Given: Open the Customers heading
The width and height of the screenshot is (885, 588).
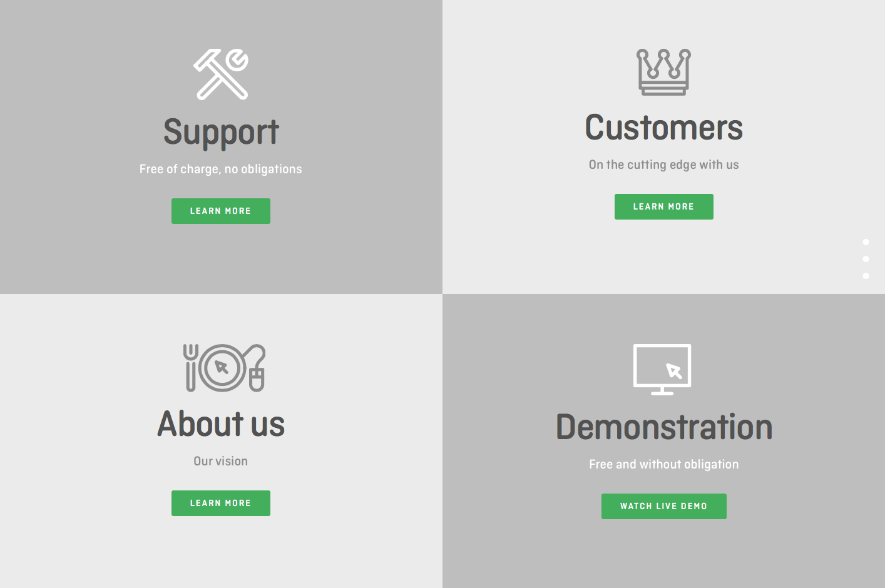Looking at the screenshot, I should [663, 128].
